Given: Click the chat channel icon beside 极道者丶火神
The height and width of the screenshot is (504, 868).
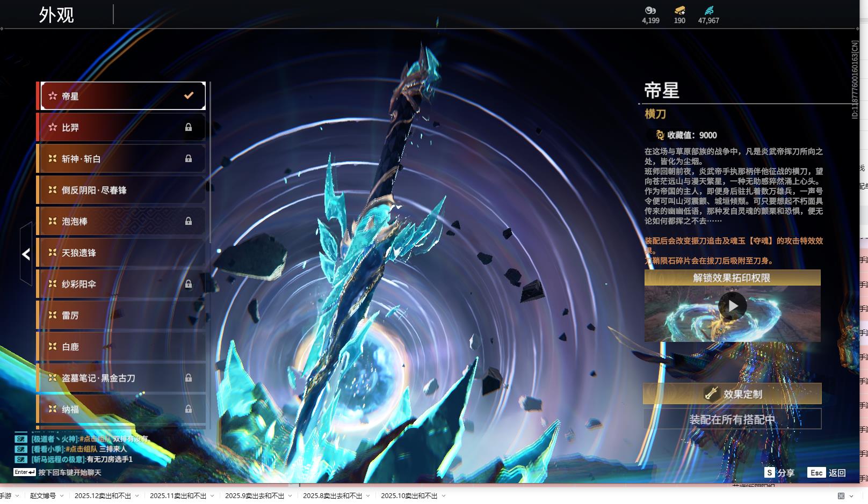Looking at the screenshot, I should click(x=21, y=439).
